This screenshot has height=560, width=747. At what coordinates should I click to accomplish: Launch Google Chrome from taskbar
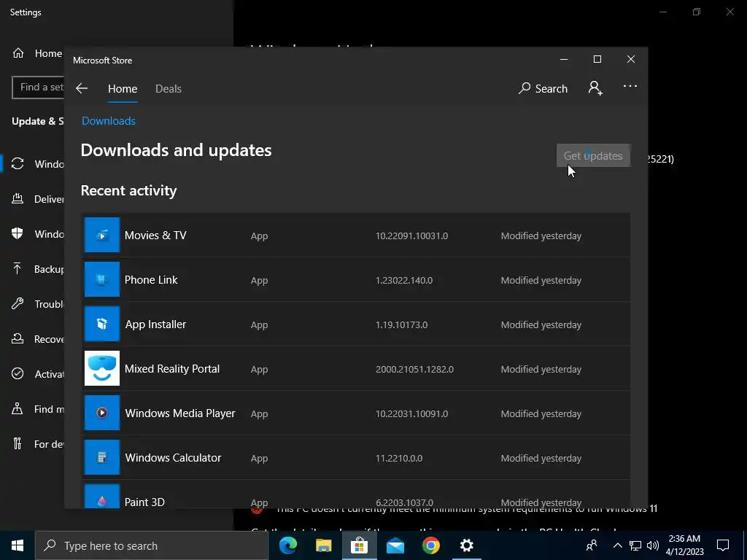click(430, 545)
